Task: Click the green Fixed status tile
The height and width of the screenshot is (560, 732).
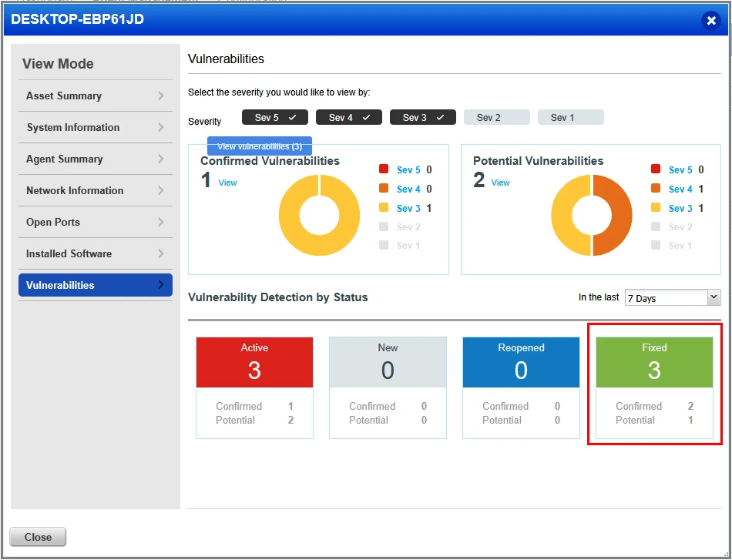Action: point(654,362)
